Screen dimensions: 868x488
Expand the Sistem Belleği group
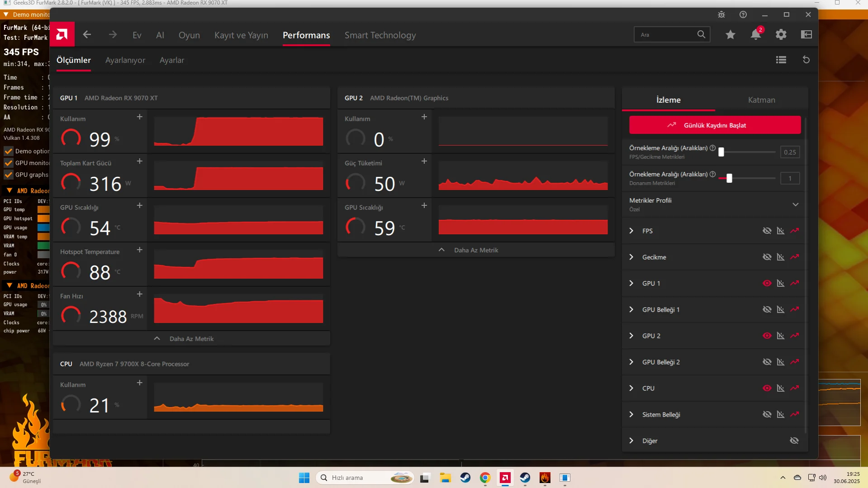(x=631, y=414)
